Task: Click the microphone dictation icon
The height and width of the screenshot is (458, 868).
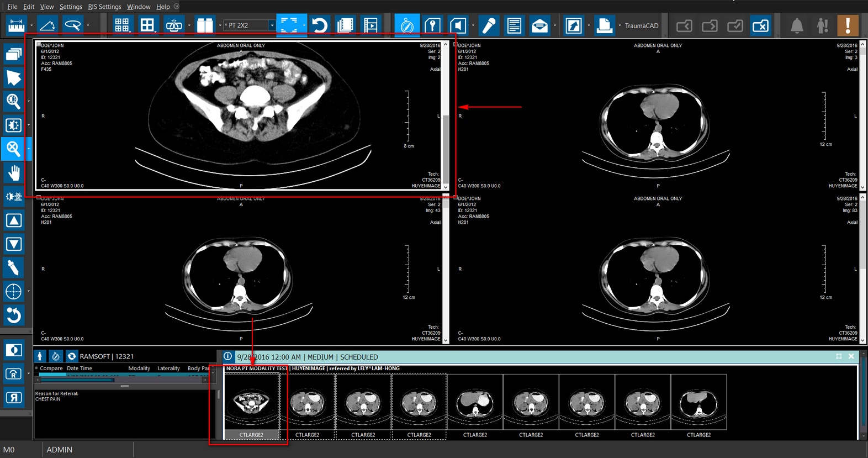Action: point(488,25)
